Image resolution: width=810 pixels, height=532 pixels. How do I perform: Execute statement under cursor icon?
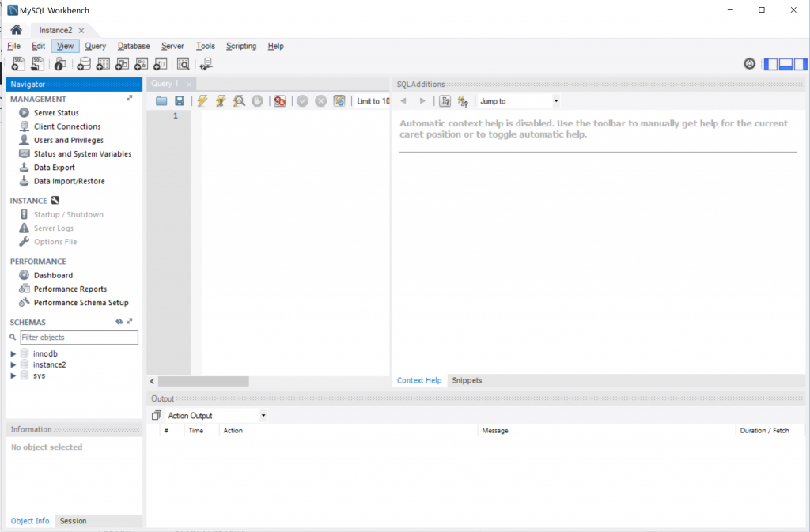point(221,101)
